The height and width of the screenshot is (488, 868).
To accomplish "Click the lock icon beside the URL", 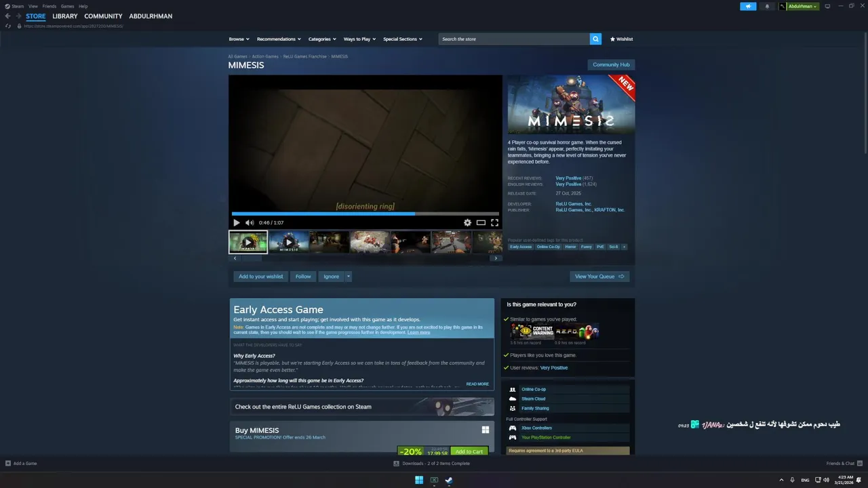I will pyautogui.click(x=20, y=26).
